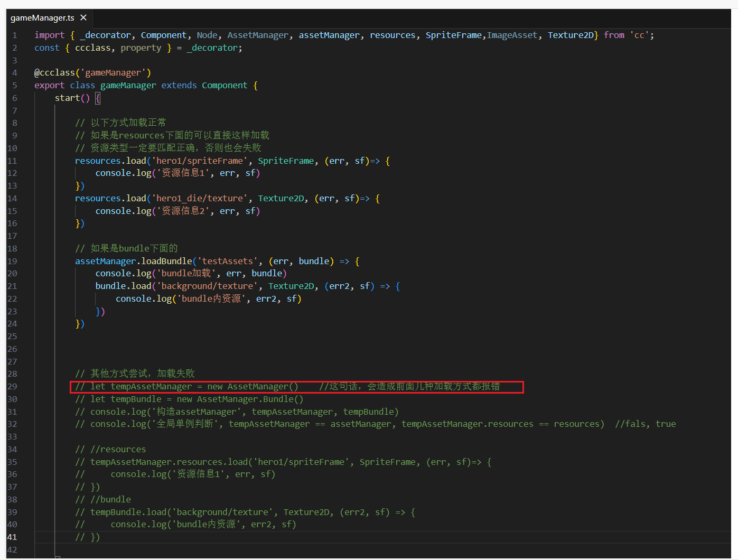Click line number 33 in the gutter

click(x=12, y=436)
